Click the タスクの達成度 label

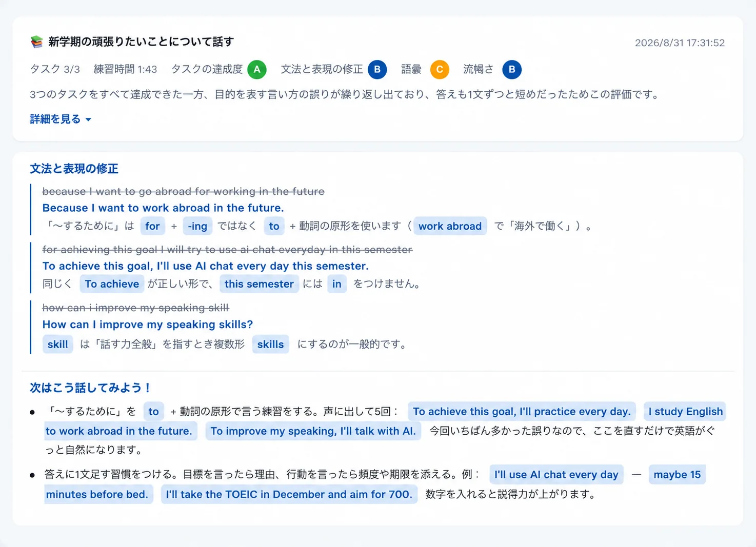click(x=207, y=69)
